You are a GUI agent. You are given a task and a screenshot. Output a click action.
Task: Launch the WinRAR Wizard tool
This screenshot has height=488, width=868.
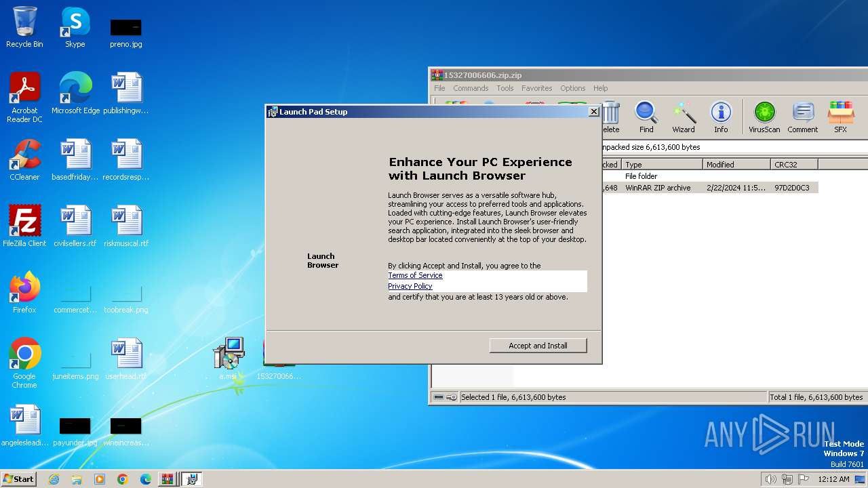pyautogui.click(x=684, y=117)
